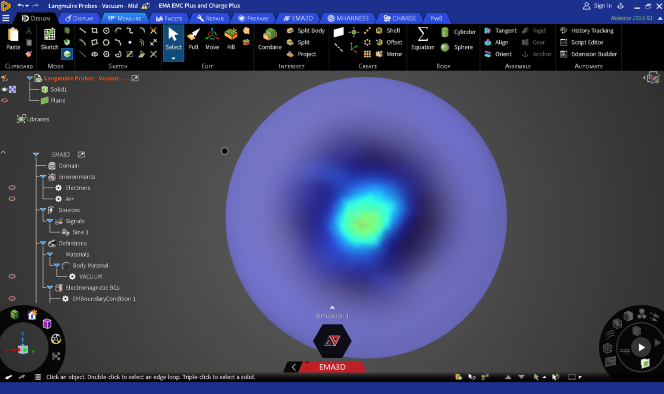Viewport: 664px width, 394px height.
Task: Switch to the Measure tab
Action: (124, 18)
